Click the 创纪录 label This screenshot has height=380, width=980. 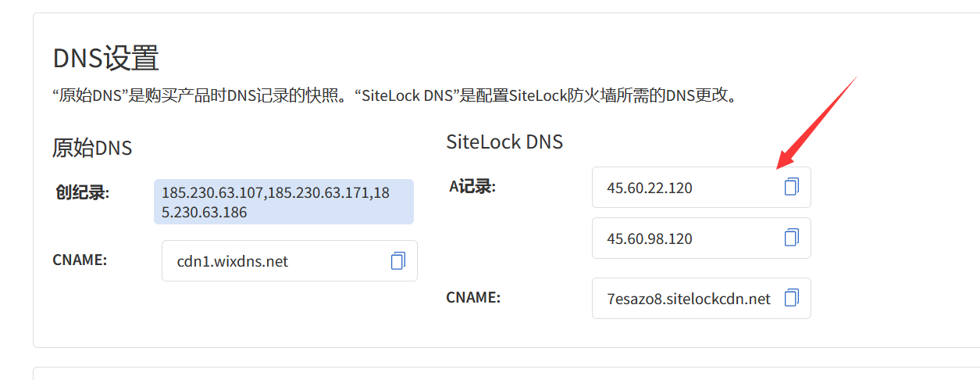[x=81, y=192]
